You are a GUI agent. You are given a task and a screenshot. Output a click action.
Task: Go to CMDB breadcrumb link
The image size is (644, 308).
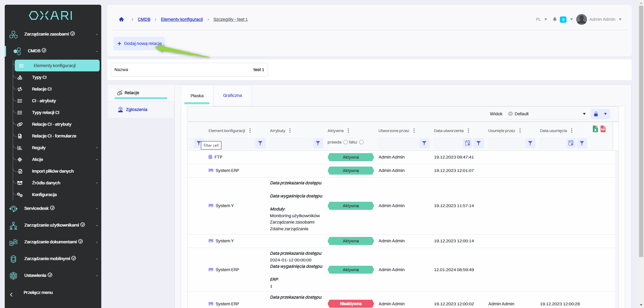tap(144, 19)
